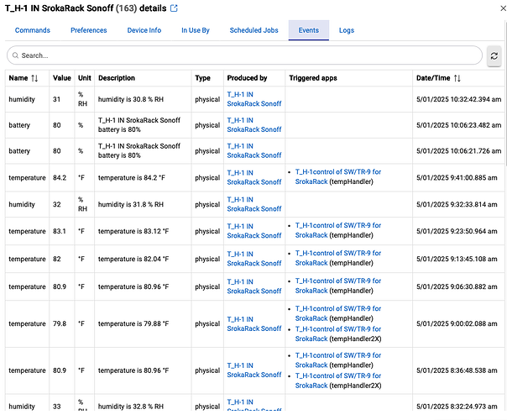Switch to the Preferences tab
The image size is (507, 420).
[x=89, y=30]
